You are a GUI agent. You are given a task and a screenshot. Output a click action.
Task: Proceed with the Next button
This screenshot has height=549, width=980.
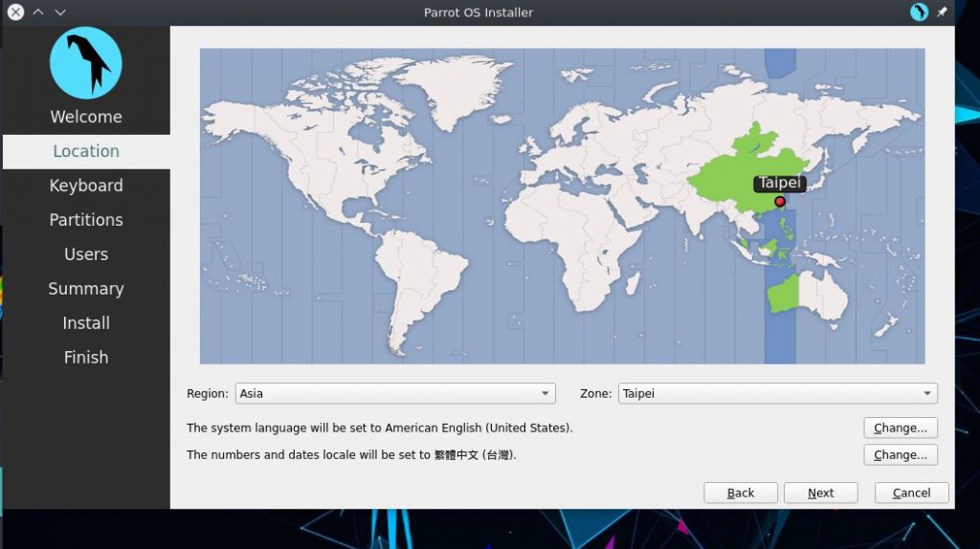(x=820, y=493)
